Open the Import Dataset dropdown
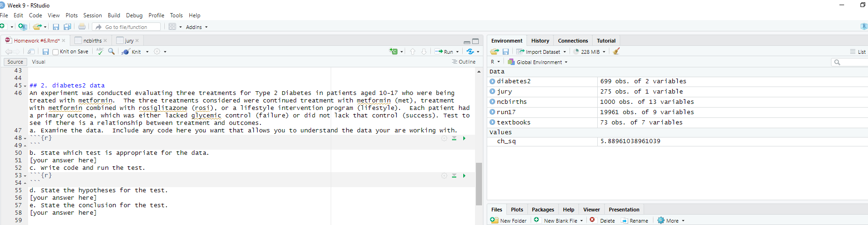868x225 pixels. coord(541,51)
